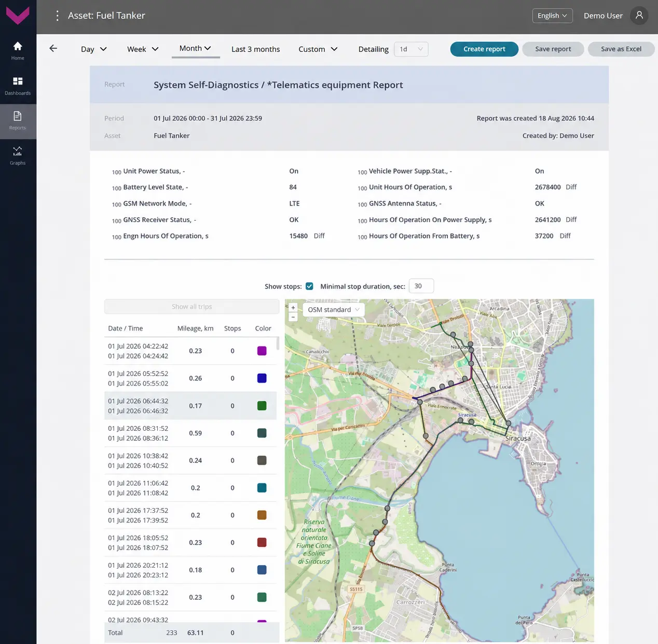658x644 pixels.
Task: Click the GNSS Antenna Status parameter label
Action: pyautogui.click(x=405, y=203)
